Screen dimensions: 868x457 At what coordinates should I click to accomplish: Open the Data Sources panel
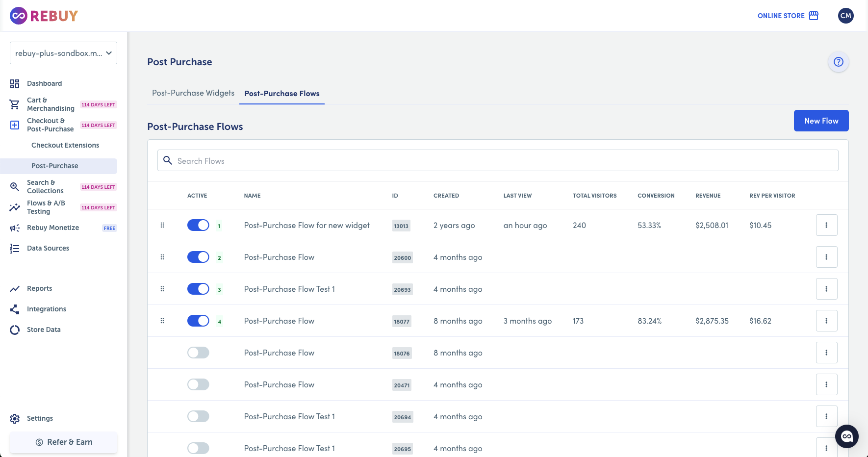pyautogui.click(x=48, y=248)
